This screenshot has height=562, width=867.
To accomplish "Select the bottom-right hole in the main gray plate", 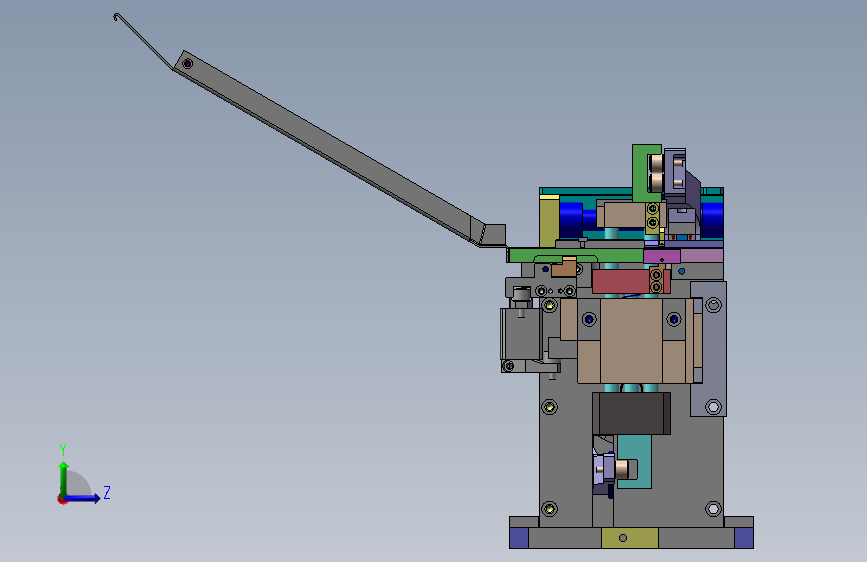I will pos(713,508).
